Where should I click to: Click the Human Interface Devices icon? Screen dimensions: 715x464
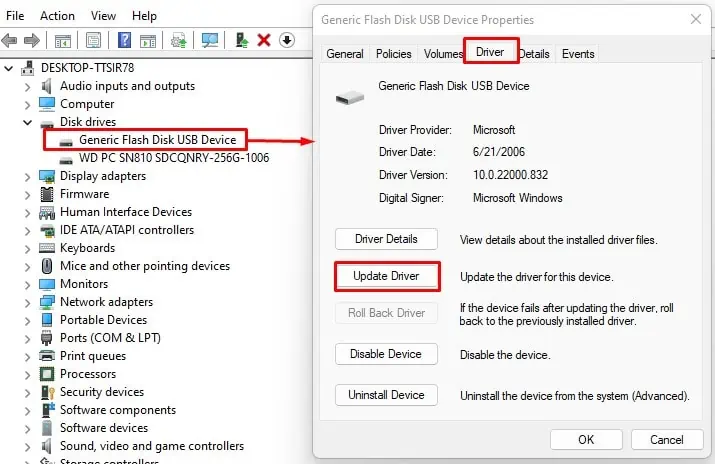[x=47, y=212]
